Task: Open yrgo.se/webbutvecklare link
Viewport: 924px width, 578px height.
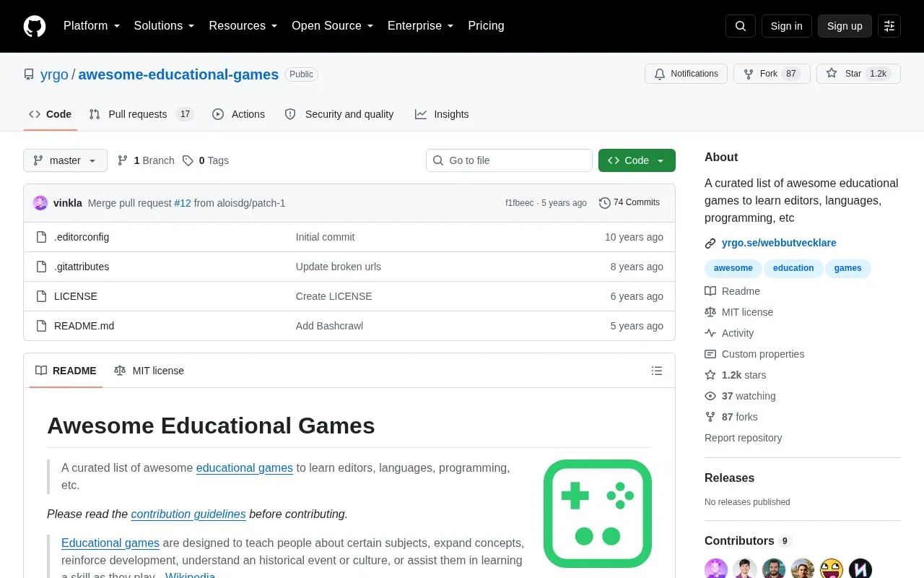Action: (x=779, y=243)
